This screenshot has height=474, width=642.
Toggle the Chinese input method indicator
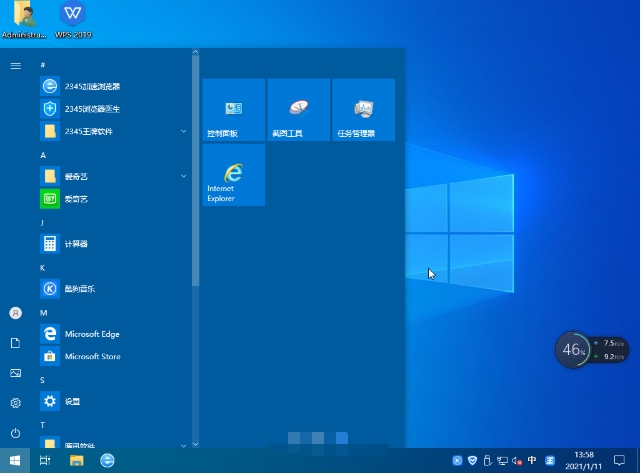(532, 461)
